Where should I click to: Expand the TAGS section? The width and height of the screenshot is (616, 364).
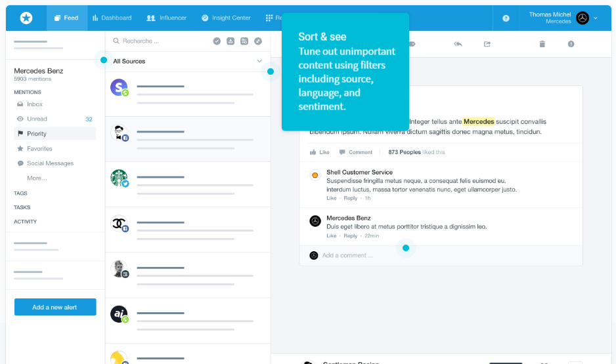20,193
